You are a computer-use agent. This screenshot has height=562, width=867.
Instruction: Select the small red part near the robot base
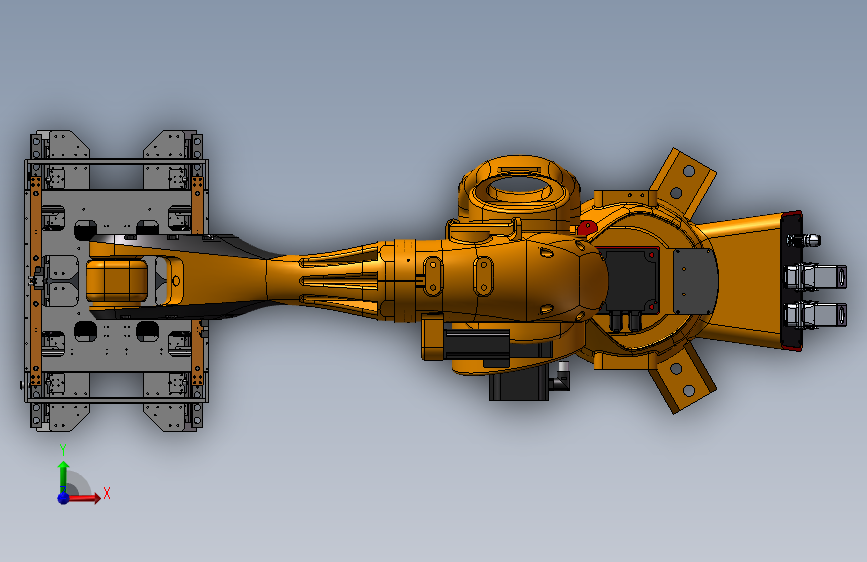(587, 227)
